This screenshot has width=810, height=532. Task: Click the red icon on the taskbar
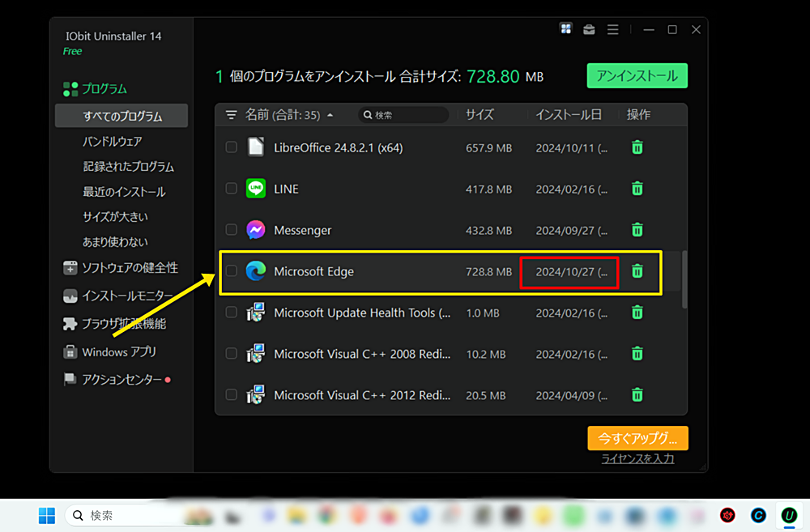coord(728,516)
